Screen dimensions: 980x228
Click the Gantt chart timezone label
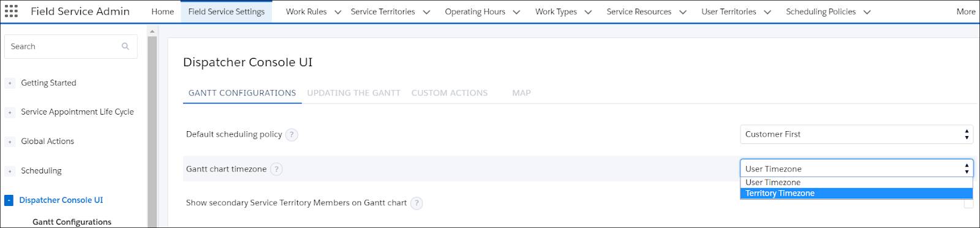click(226, 169)
